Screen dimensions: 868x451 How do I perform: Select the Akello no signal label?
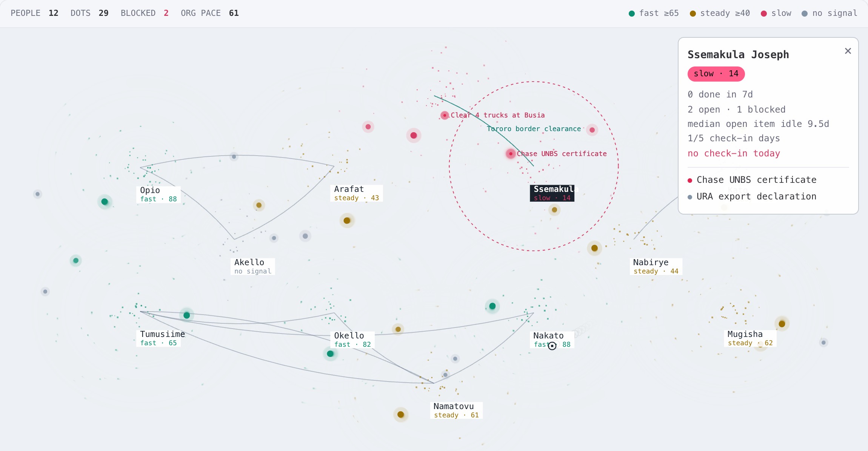[252, 267]
